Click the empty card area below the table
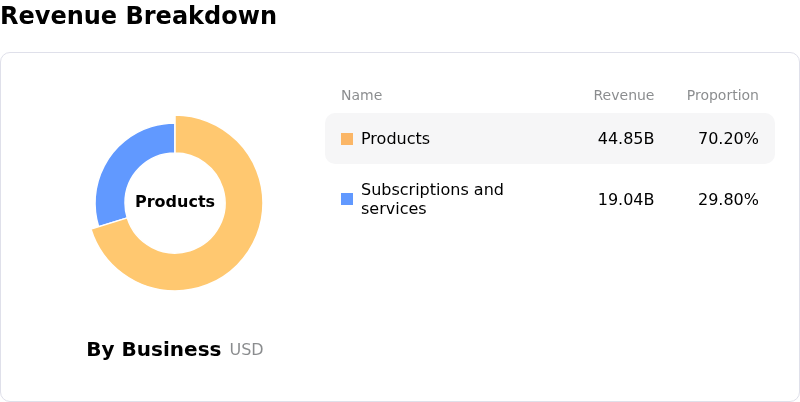The width and height of the screenshot is (800, 402). [550, 310]
